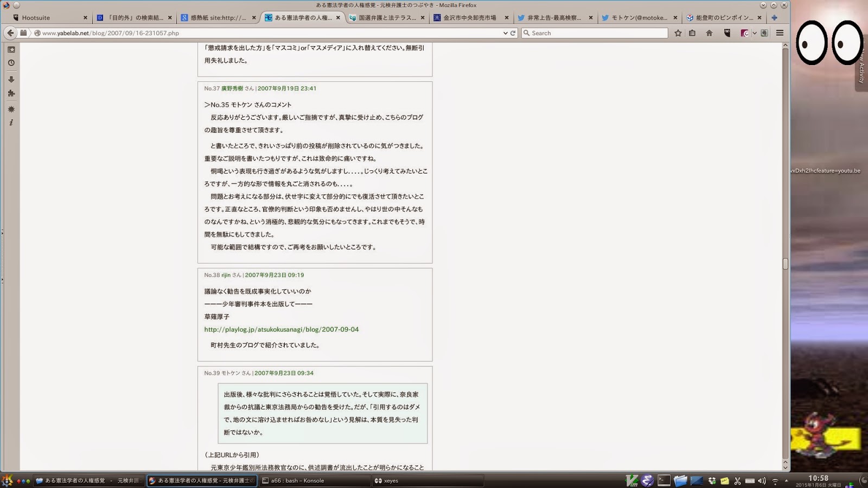This screenshot has height=488, width=868.
Task: Reload the page with the reload icon
Action: (x=513, y=33)
